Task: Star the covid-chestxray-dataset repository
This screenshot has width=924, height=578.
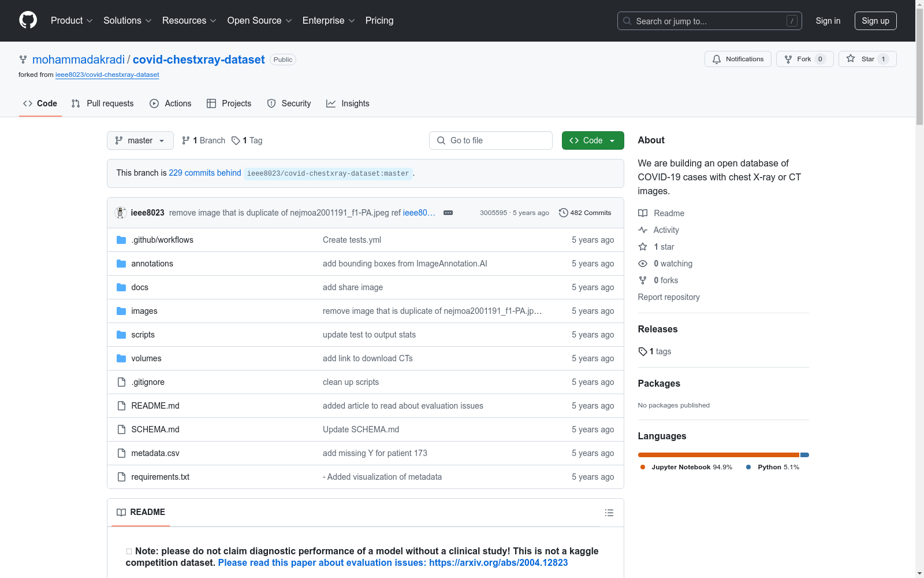Action: tap(867, 59)
